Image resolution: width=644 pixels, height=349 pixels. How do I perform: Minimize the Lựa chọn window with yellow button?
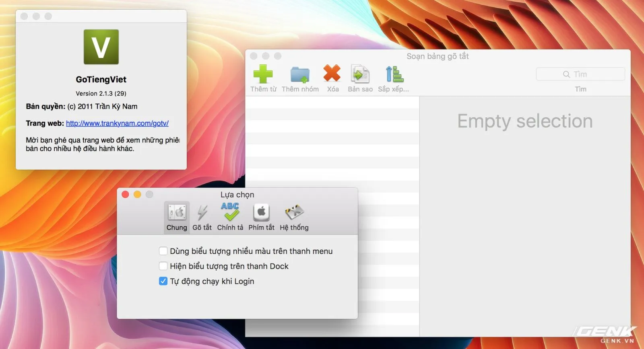click(137, 195)
